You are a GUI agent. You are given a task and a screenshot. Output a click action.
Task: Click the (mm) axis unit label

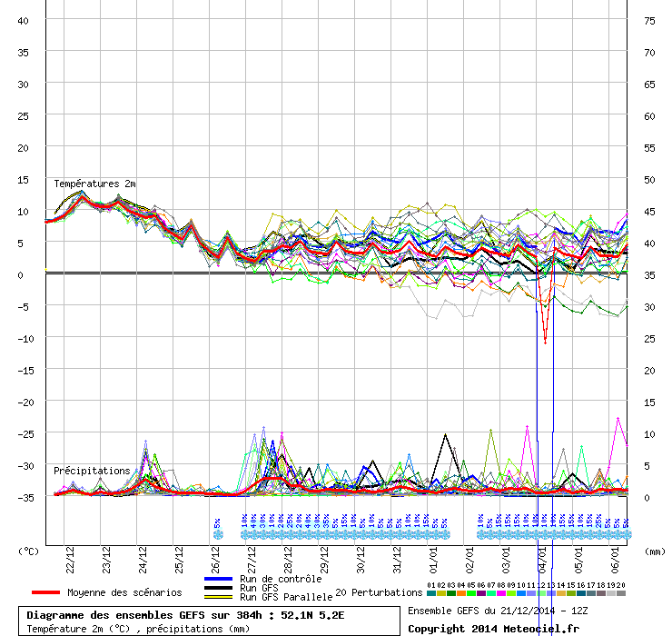click(655, 552)
